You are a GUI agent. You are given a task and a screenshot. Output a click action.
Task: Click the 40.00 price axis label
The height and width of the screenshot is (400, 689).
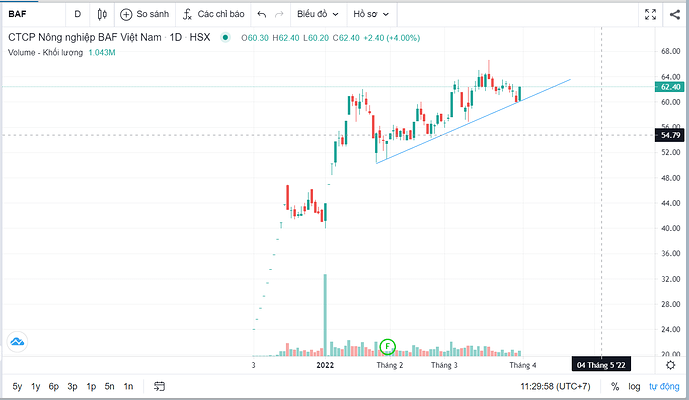point(671,228)
